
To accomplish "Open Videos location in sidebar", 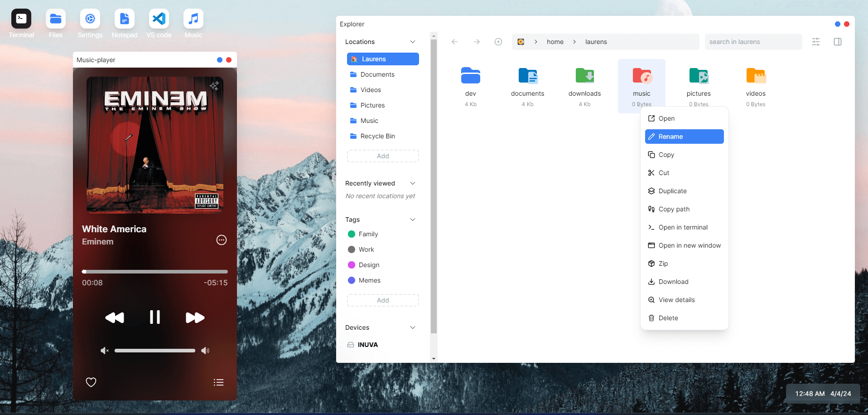I will (383, 90).
